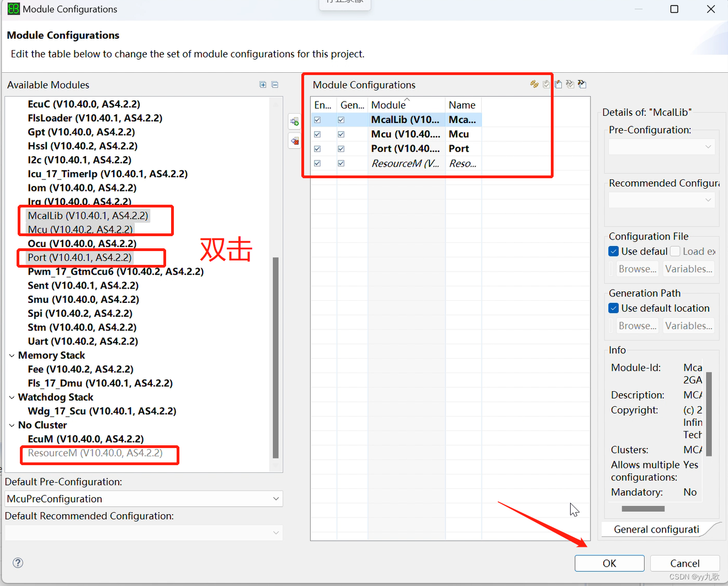Collapse the No Cluster tree group

coord(12,425)
